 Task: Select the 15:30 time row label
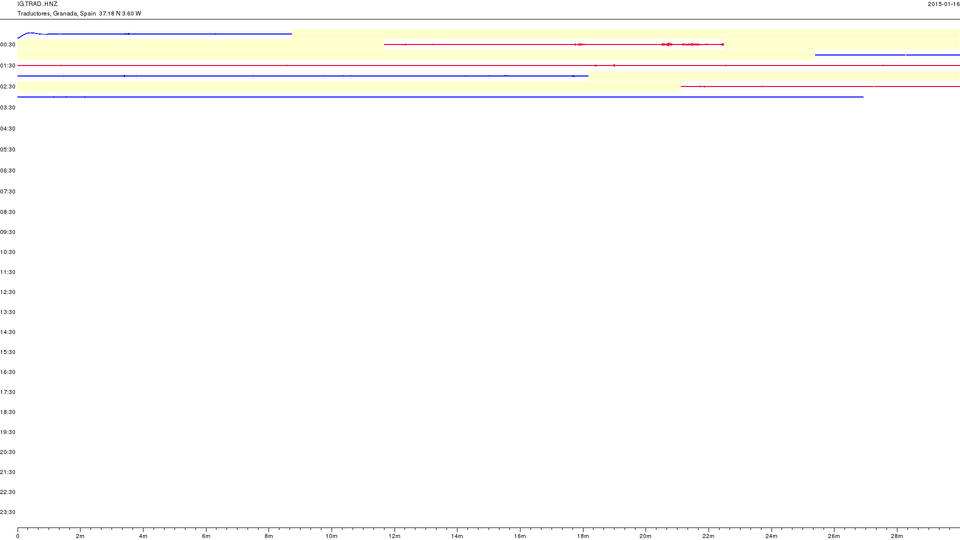[7, 352]
